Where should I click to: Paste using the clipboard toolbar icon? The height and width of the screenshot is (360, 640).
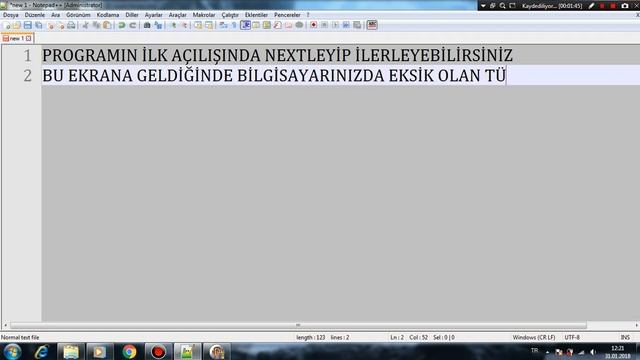pos(107,25)
